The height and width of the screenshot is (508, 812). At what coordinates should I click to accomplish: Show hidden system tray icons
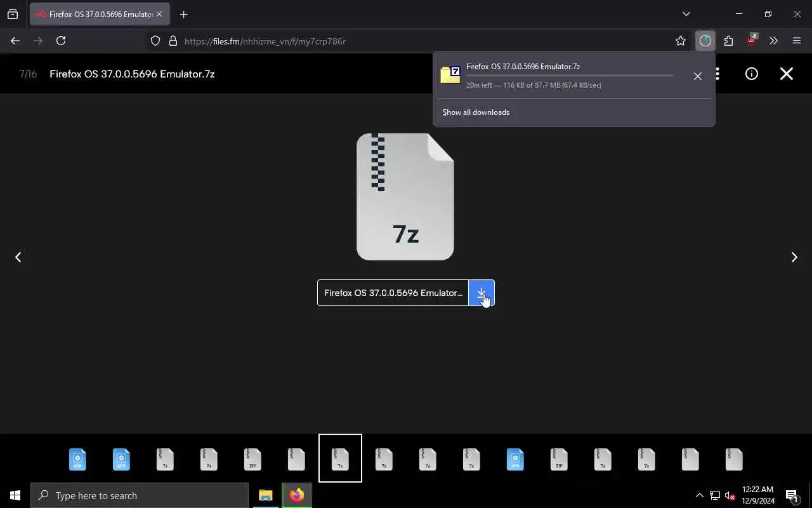700,495
